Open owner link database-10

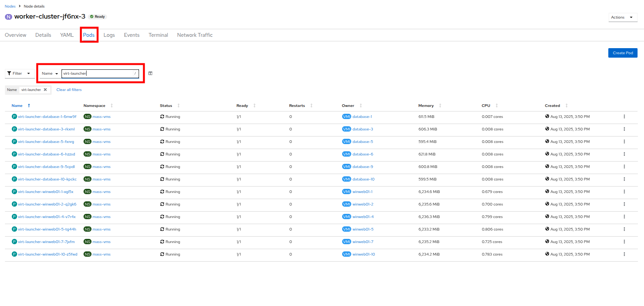[x=363, y=179]
